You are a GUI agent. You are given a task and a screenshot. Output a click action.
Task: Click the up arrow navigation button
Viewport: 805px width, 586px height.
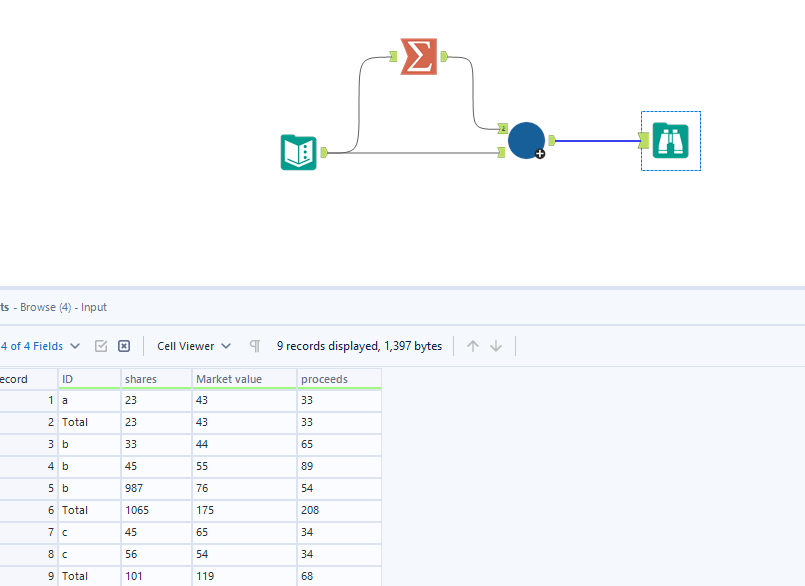[x=472, y=345]
